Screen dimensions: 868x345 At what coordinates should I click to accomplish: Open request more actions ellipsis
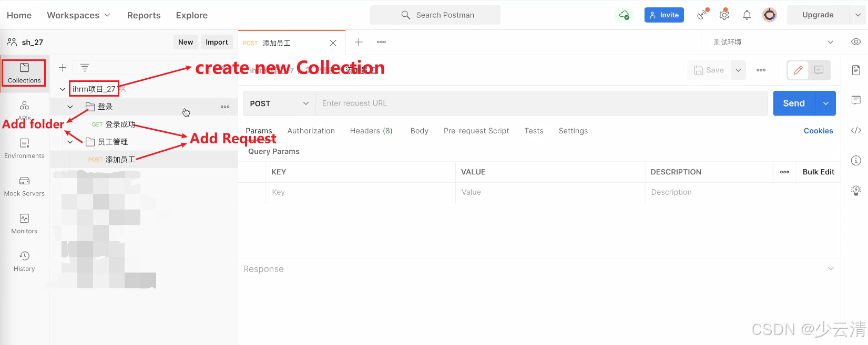761,70
